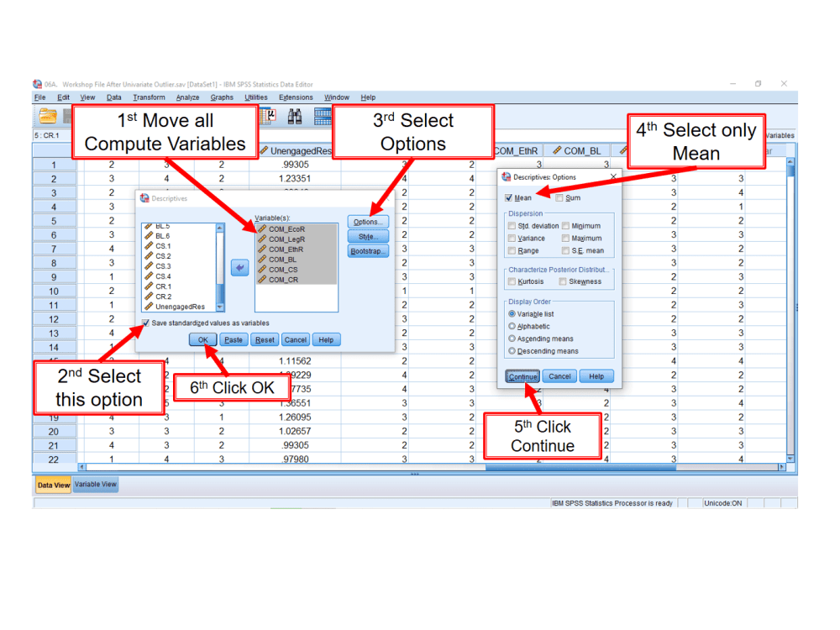840x630 pixels.
Task: Select the Alphabetic display order option
Action: (512, 326)
